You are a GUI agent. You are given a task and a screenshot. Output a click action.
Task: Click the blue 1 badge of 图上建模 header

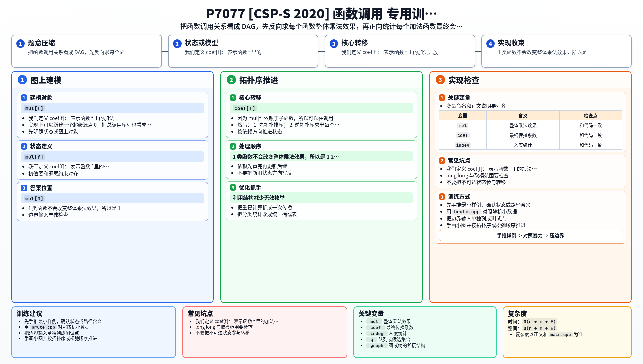click(x=22, y=80)
